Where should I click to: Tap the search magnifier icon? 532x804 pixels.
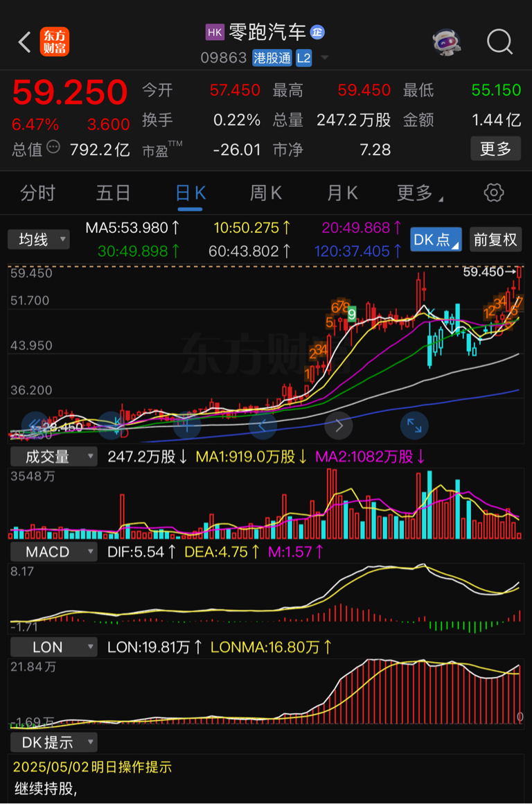[x=499, y=42]
